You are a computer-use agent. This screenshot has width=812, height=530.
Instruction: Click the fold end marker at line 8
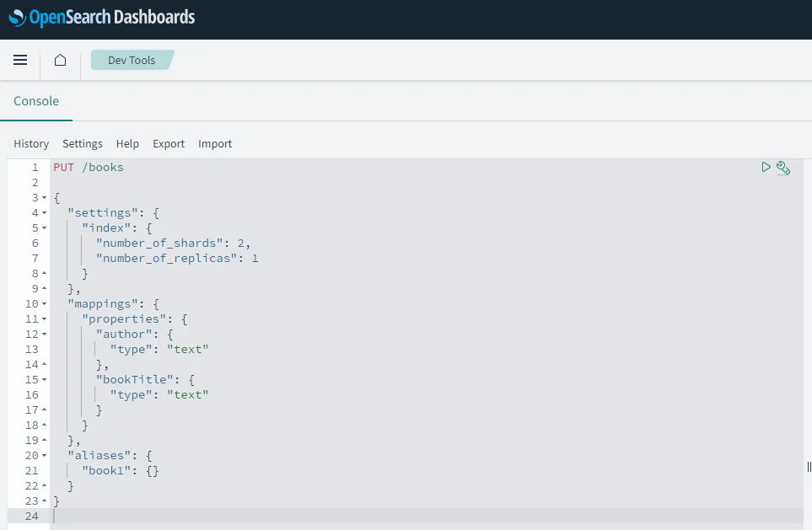coord(44,273)
